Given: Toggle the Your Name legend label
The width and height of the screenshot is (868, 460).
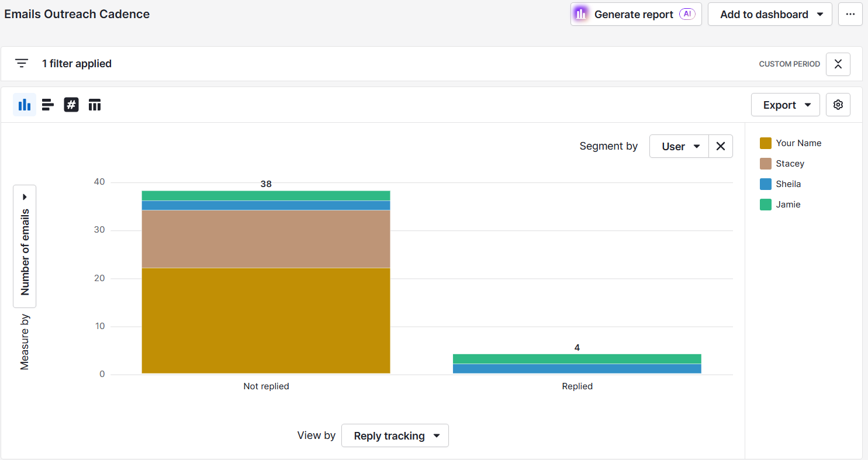Looking at the screenshot, I should pos(798,143).
